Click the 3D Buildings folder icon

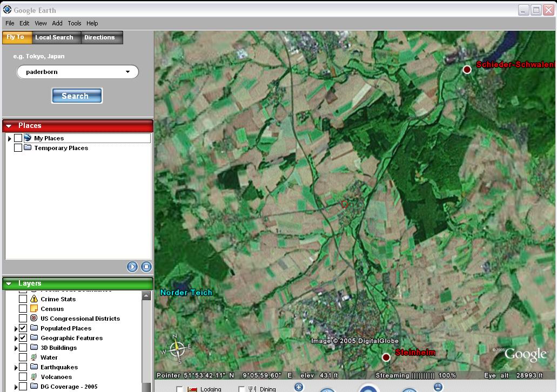coord(34,347)
